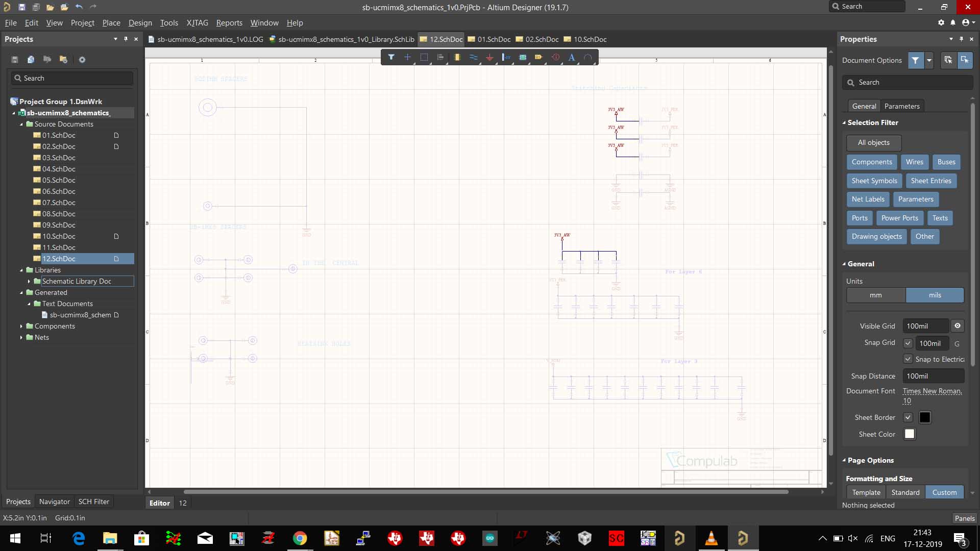980x551 pixels.
Task: Select the Place Text String tool
Action: pos(572,57)
